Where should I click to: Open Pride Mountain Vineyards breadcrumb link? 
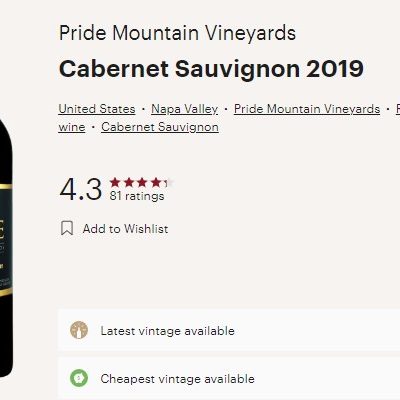point(307,109)
